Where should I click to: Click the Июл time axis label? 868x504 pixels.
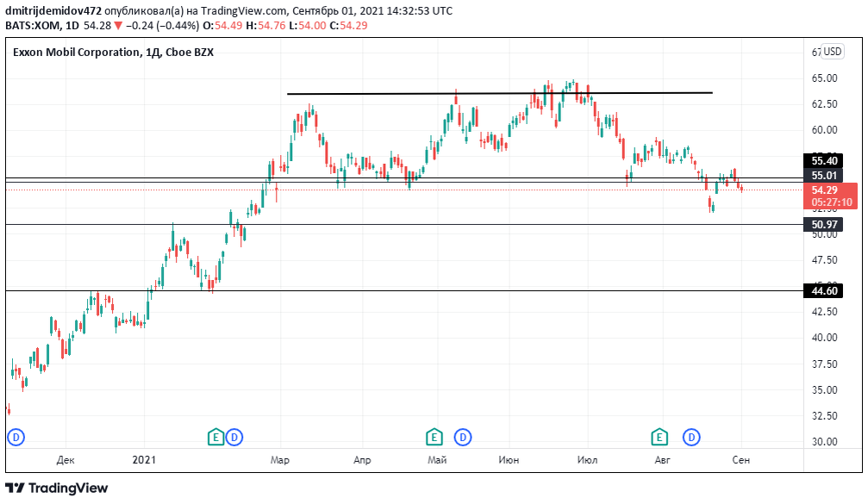tap(587, 460)
